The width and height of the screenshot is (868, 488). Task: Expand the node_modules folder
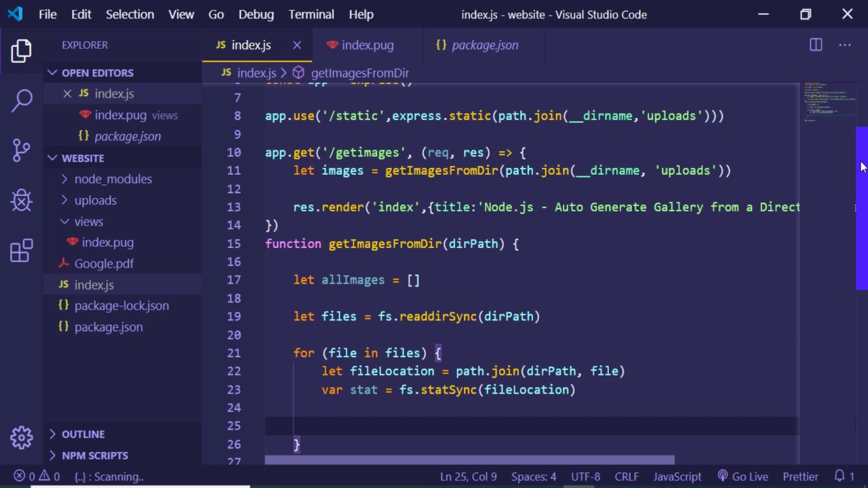pyautogui.click(x=113, y=179)
